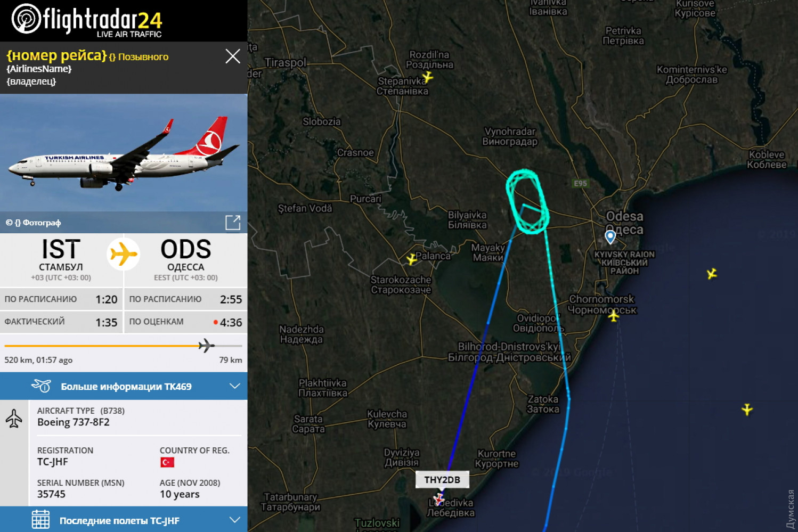This screenshot has height=532, width=798.
Task: Select the aircraft over sea east of Odesa
Action: (x=712, y=274)
